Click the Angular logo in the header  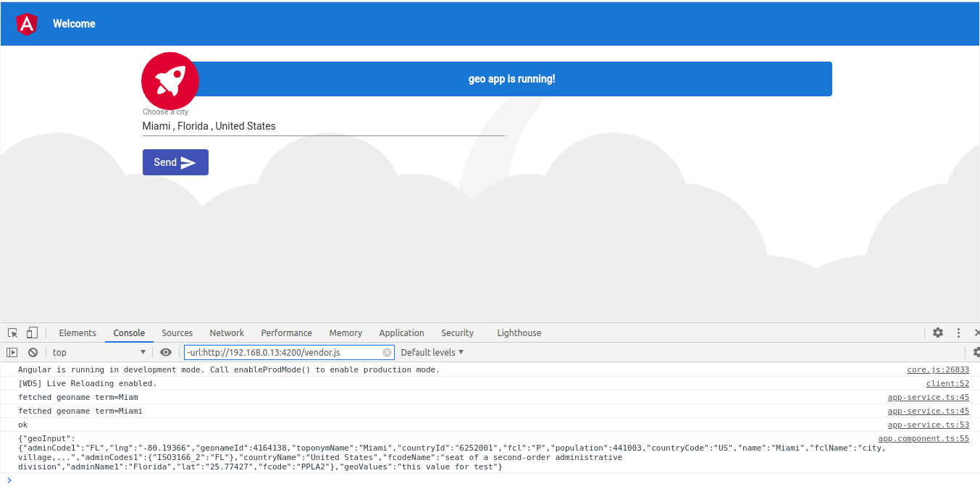click(26, 23)
